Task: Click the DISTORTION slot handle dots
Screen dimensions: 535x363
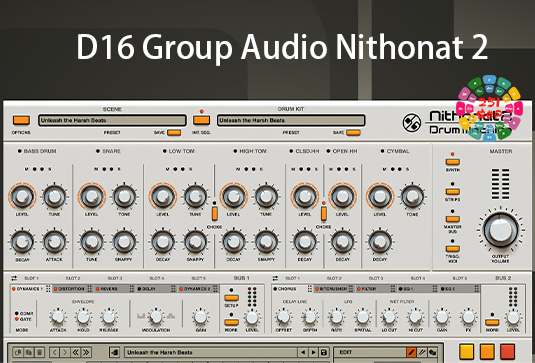Action: pos(89,289)
